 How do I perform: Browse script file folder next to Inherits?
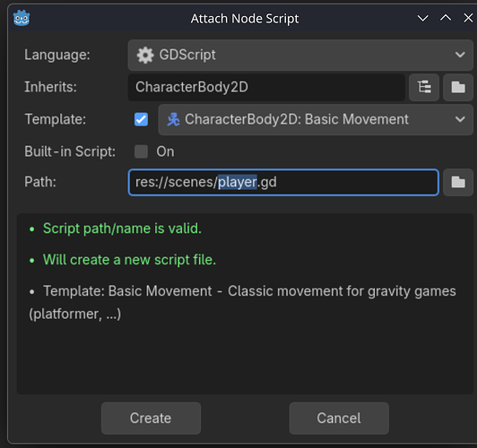click(458, 87)
